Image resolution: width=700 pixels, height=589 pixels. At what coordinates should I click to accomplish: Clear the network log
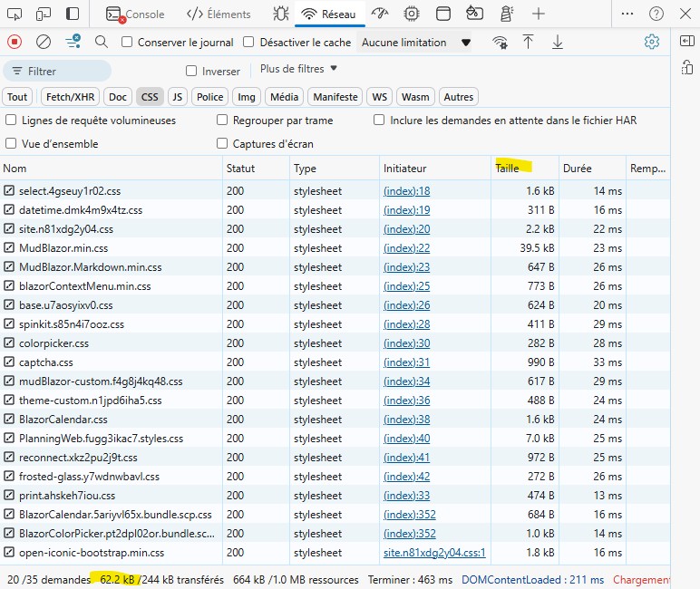[x=44, y=42]
